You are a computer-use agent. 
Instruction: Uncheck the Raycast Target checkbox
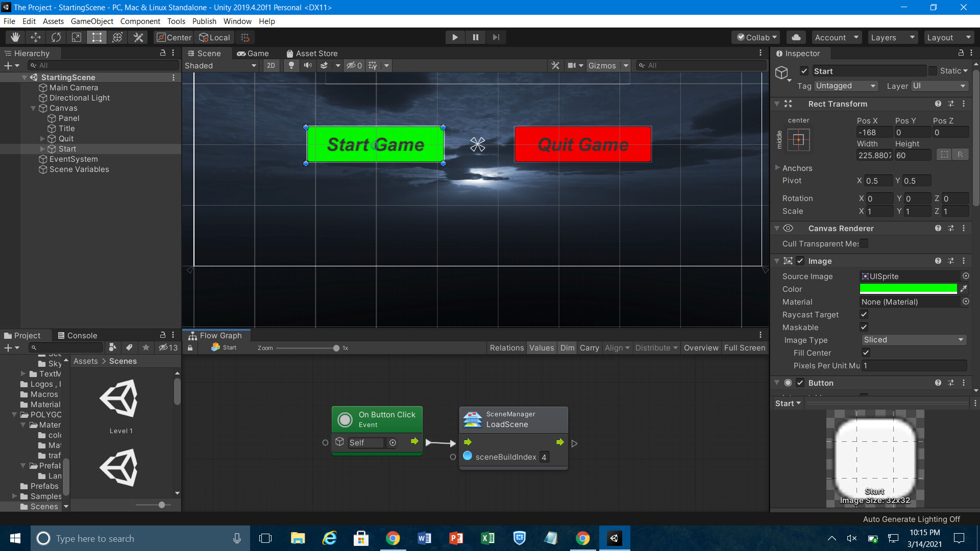(864, 314)
